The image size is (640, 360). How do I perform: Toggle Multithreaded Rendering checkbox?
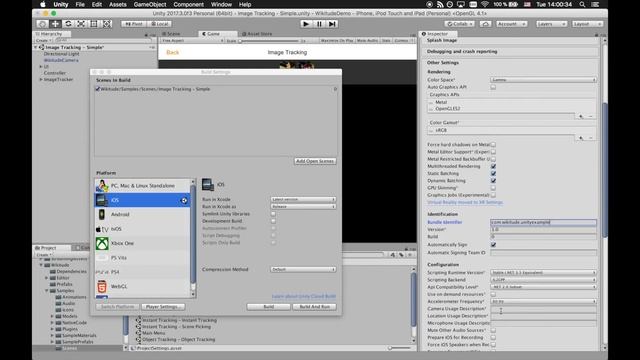click(x=493, y=167)
